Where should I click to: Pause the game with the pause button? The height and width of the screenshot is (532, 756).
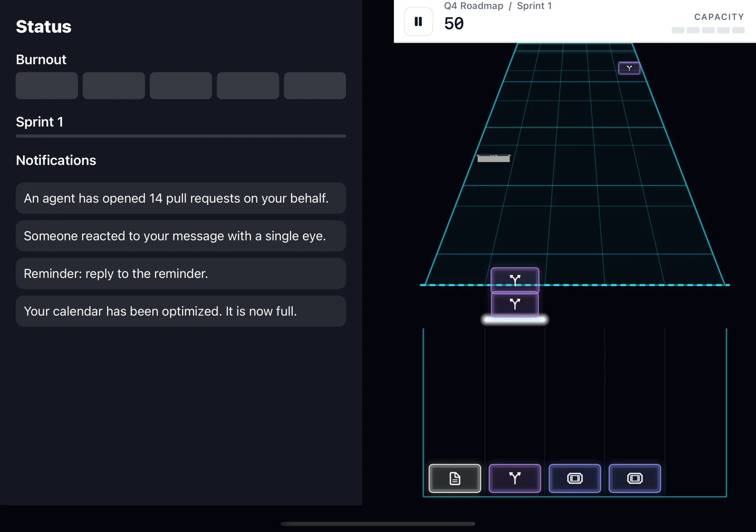[x=418, y=22]
